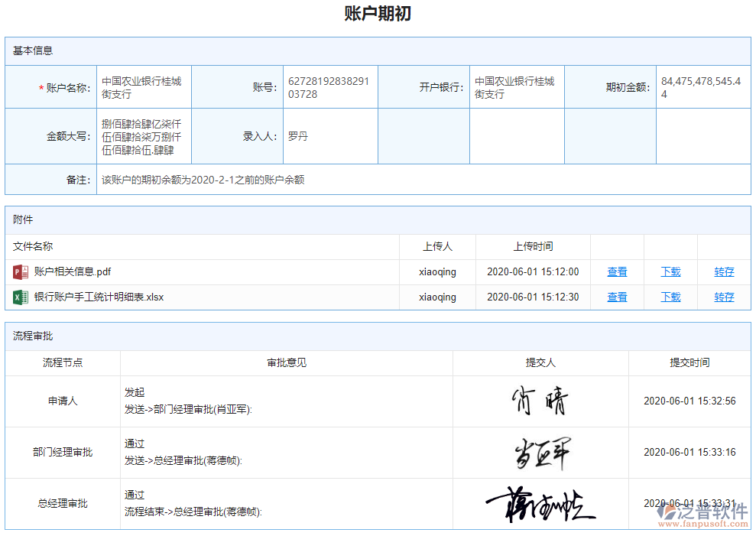
Task: Click 下载 for 账户相关信息.pdf
Action: point(670,271)
